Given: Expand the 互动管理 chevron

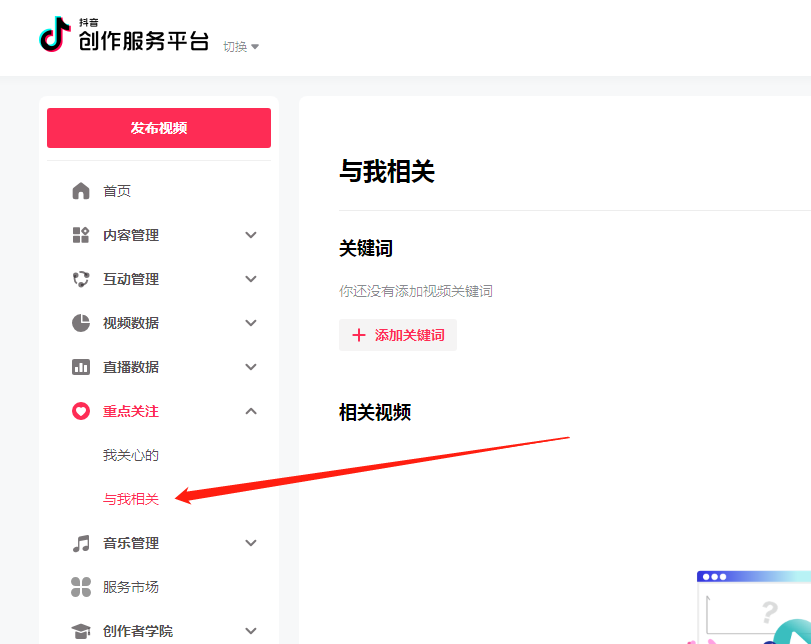Looking at the screenshot, I should [x=251, y=279].
